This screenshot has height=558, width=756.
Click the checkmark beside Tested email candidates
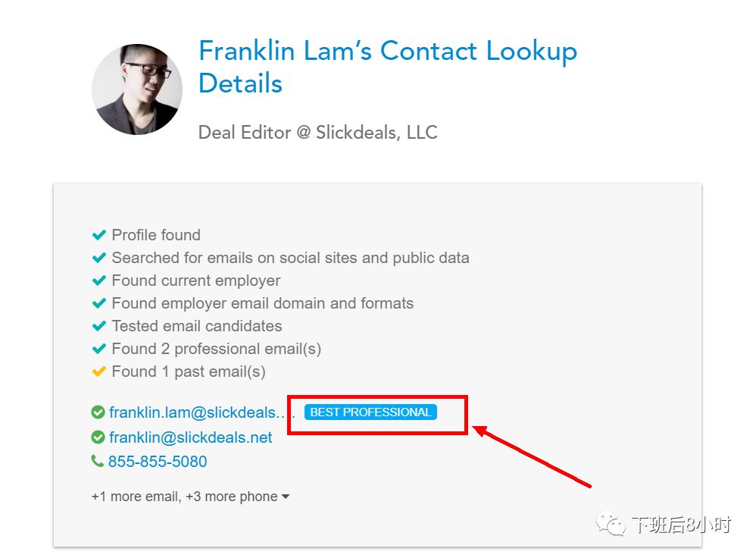click(98, 326)
